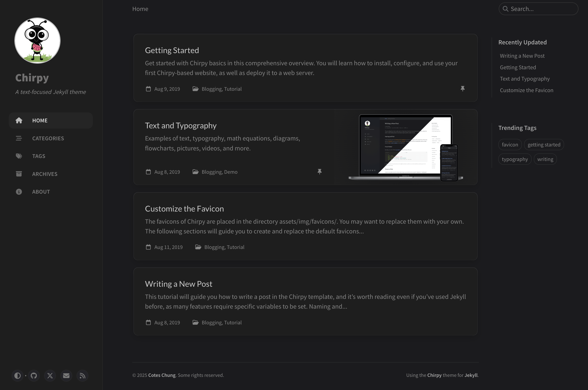The width and height of the screenshot is (588, 390).
Task: Open Writing a New Post from Recently Updated
Action: 522,56
